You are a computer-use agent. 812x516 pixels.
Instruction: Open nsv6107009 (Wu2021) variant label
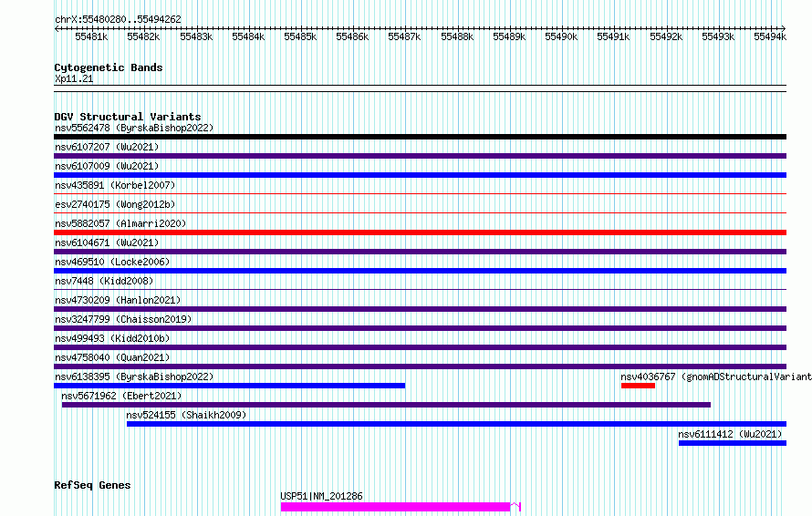[107, 166]
